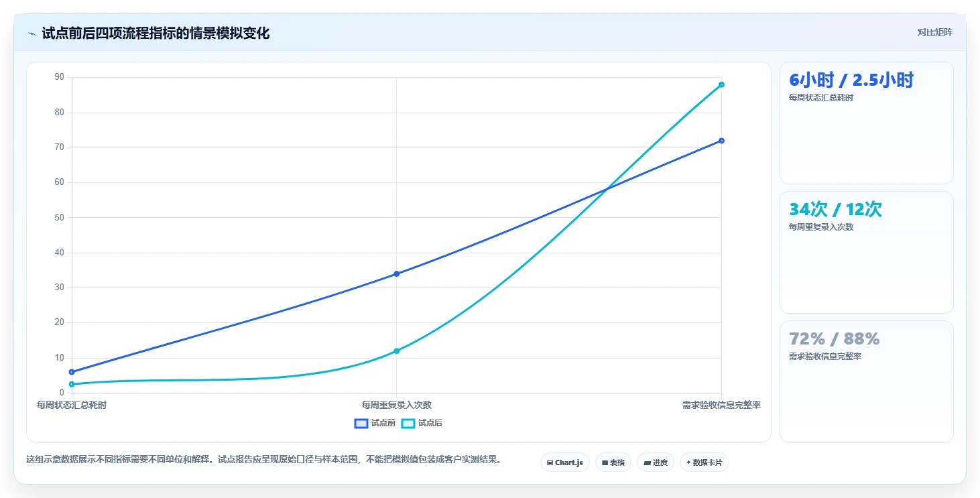Click the y-axis label 90
The height and width of the screenshot is (498, 980).
60,77
